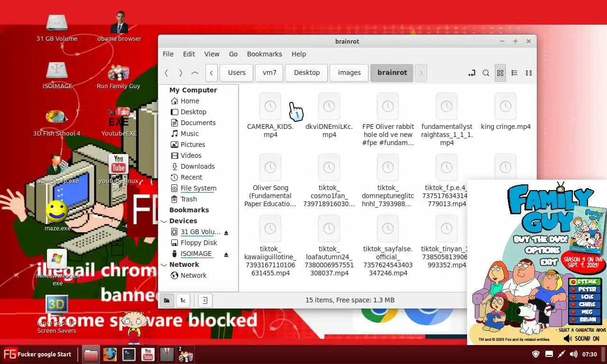Navigate to vm7 in the path bar
This screenshot has height=364, width=607.
coord(269,73)
